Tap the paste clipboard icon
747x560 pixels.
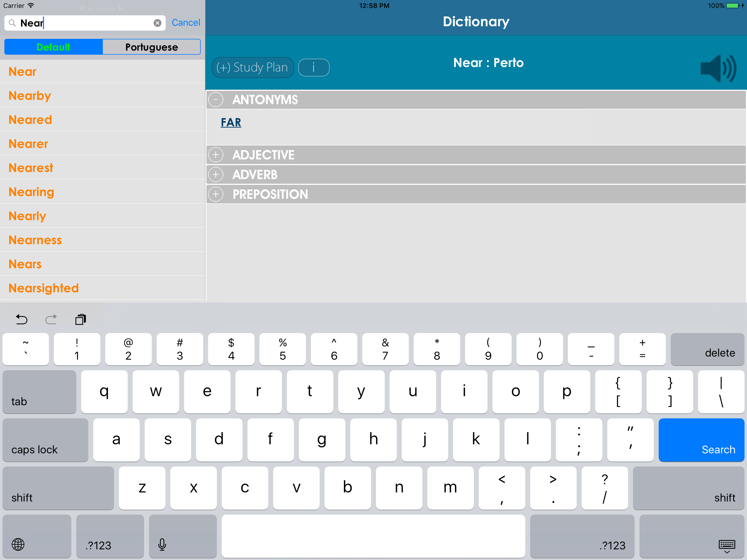pos(80,319)
